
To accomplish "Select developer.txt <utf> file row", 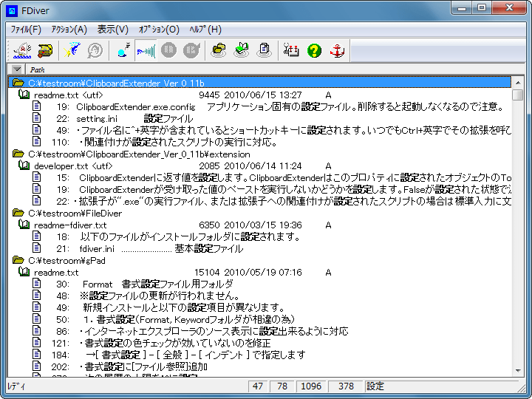I will tap(259, 166).
